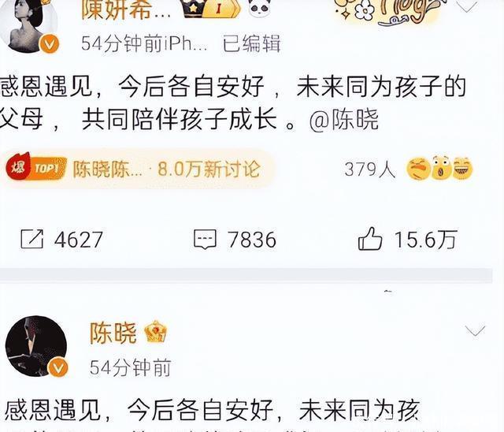Viewport: 504px width, 432px height.
Task: Click the 54分钟前 timestamp under 陈晓
Action: point(131,367)
